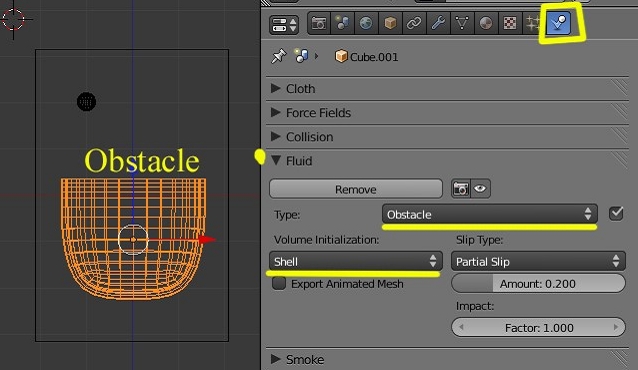Viewport: 638px width, 370px height.
Task: Click the Cloth panel drag grip
Action: coord(620,88)
